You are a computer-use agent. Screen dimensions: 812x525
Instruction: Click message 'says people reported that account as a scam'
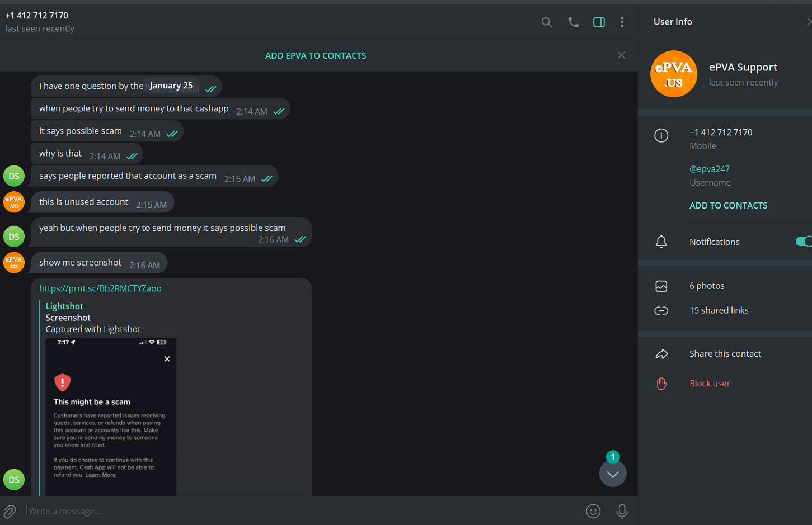coord(154,176)
